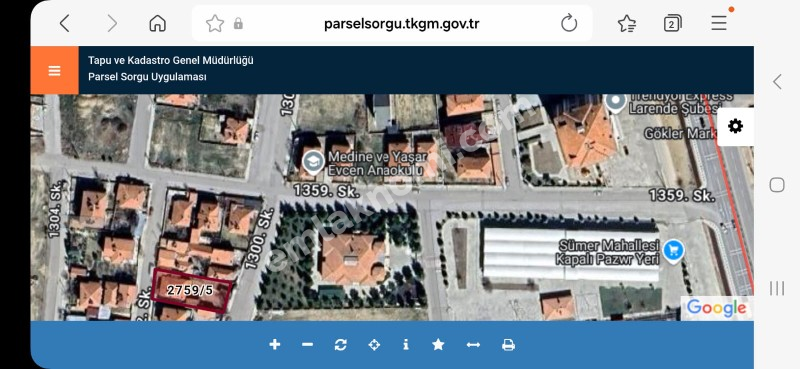Add parcel to favorites with the star tool
Viewport: 800px width, 369px height.
click(x=438, y=345)
